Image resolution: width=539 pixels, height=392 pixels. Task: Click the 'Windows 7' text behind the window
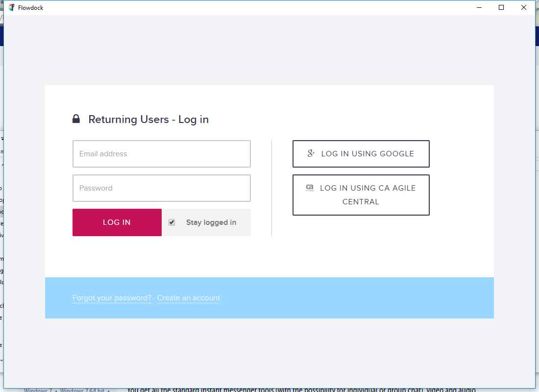click(x=38, y=390)
